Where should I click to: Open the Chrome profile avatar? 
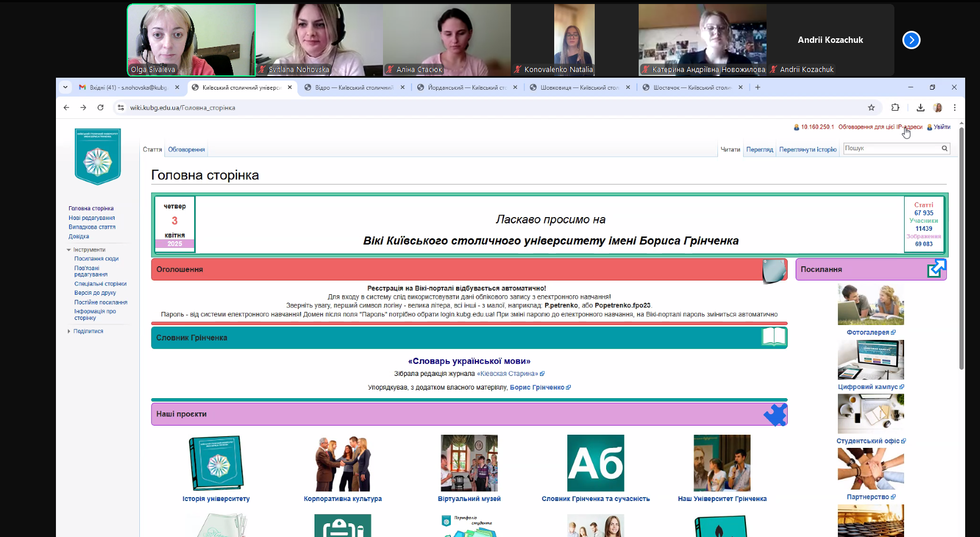click(x=938, y=107)
